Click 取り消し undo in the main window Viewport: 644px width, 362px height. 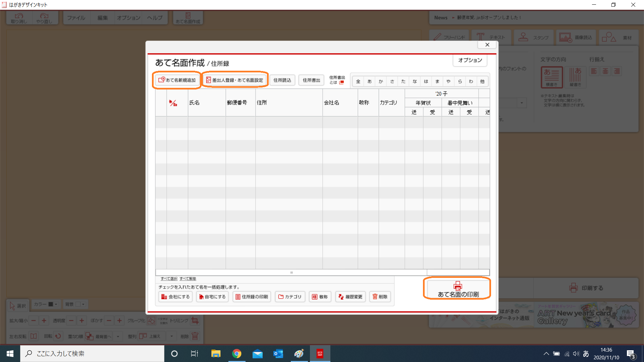(19, 18)
